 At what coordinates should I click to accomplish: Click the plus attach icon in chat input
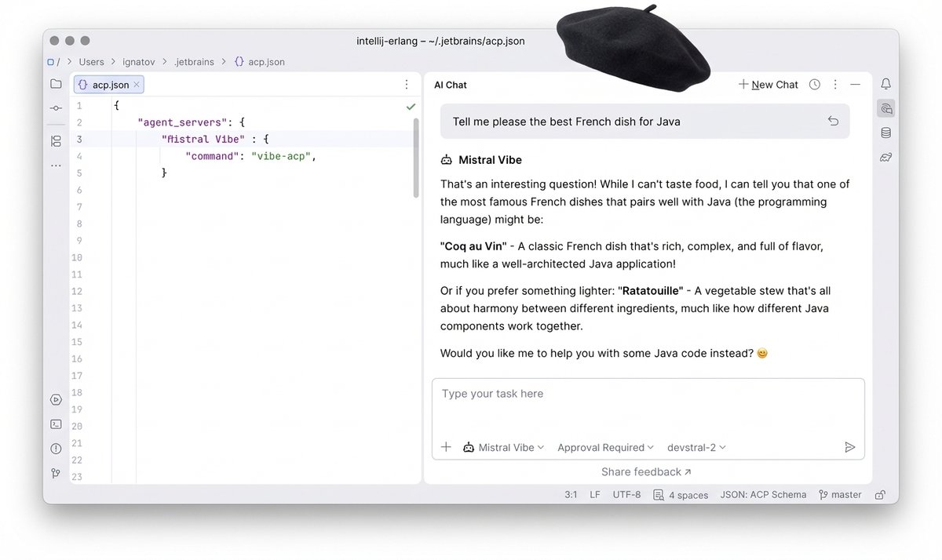click(446, 447)
